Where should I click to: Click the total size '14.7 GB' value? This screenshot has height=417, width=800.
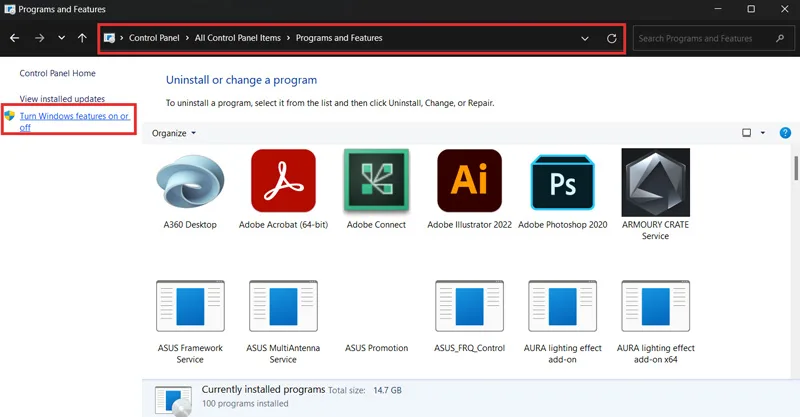(x=388, y=390)
